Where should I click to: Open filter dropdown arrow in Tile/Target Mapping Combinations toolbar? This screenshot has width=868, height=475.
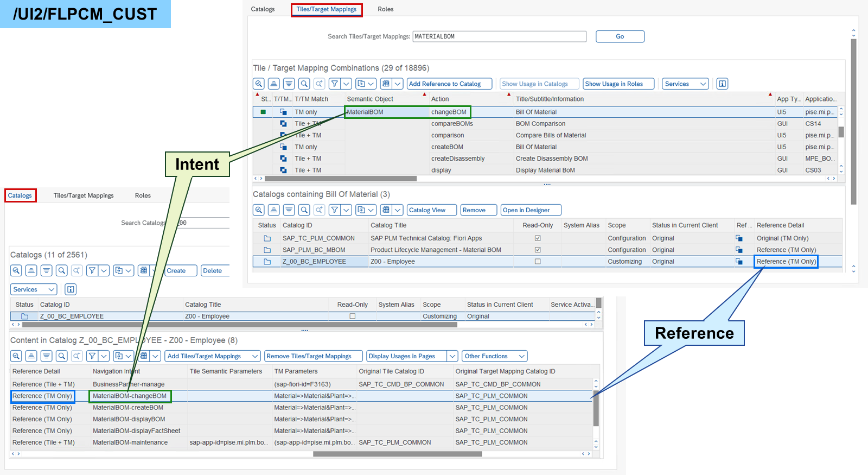pos(346,84)
